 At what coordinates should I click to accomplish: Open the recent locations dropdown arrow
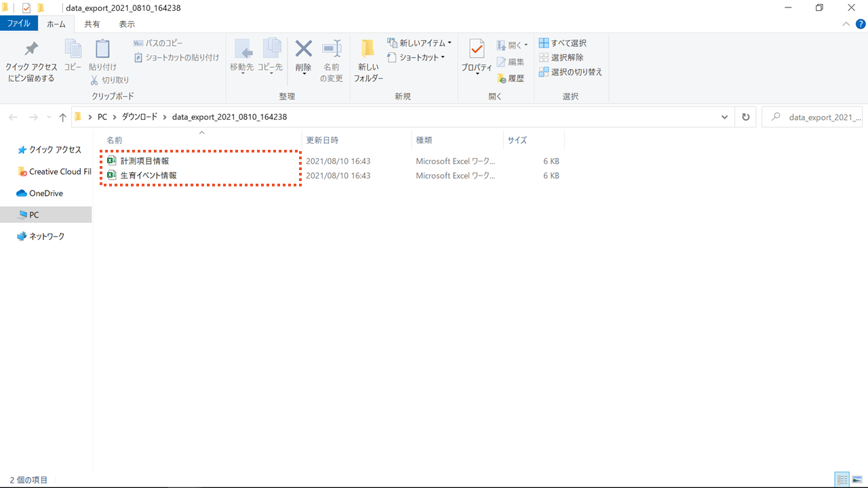click(49, 117)
